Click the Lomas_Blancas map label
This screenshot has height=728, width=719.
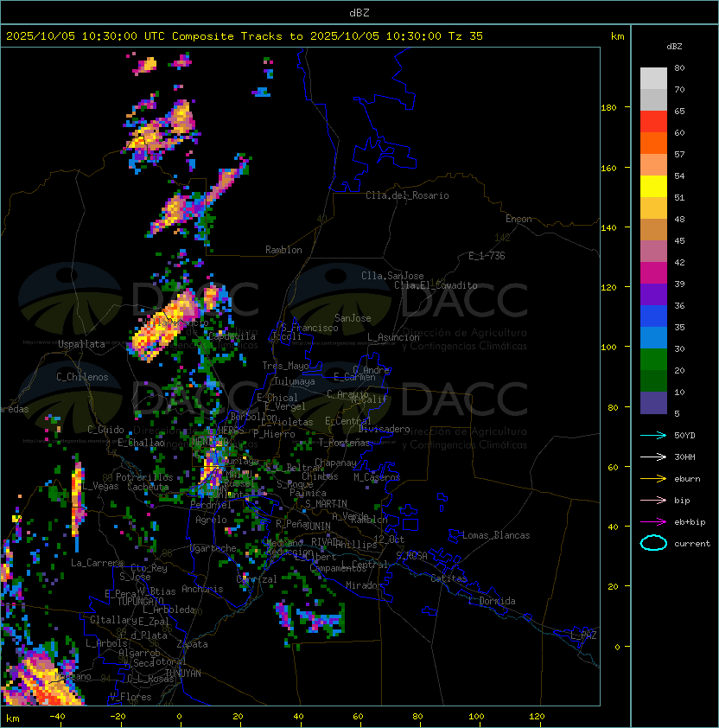coord(496,535)
